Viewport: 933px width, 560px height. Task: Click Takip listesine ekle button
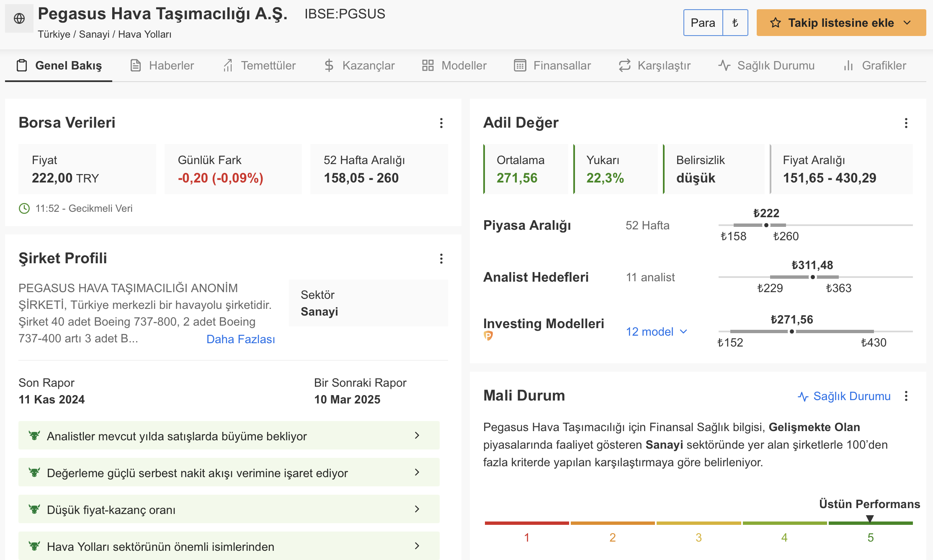[x=841, y=23]
